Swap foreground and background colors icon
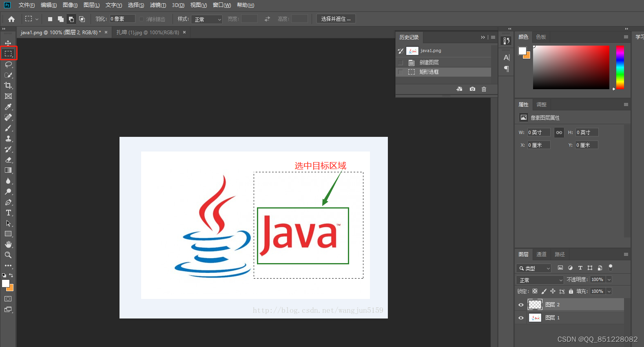 pos(11,275)
